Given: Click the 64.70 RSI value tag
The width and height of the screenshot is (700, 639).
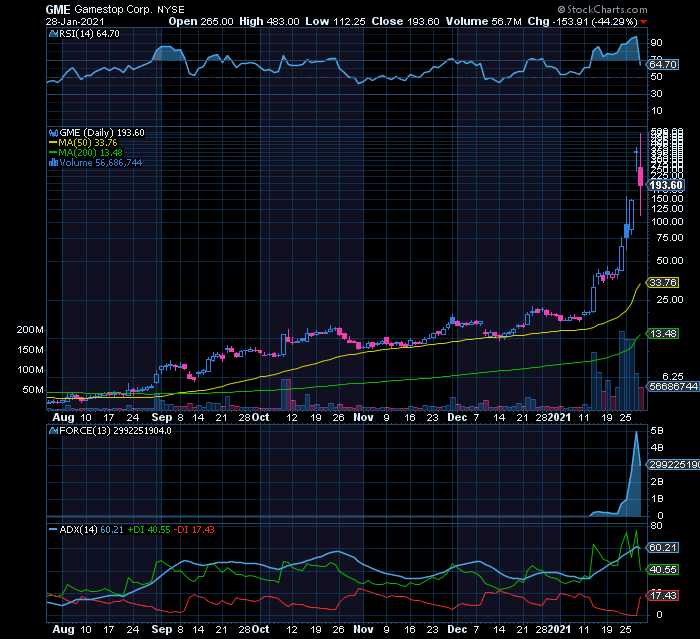Looking at the screenshot, I should coord(663,65).
